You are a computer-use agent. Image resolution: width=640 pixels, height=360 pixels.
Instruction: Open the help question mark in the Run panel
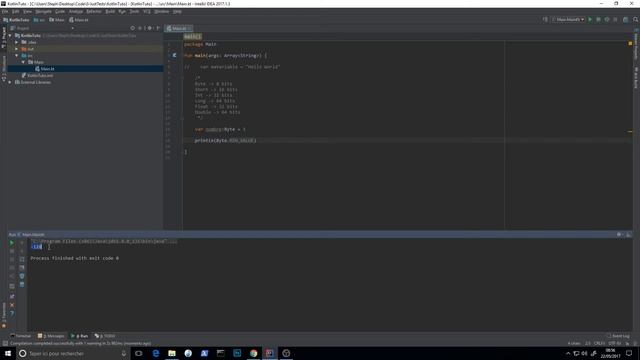pos(12,313)
